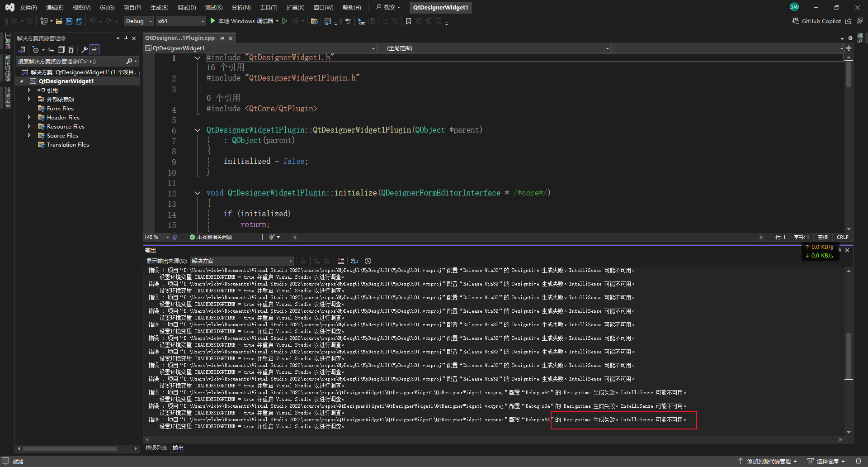Expand the Resource Files folder
The image size is (868, 467).
(29, 126)
